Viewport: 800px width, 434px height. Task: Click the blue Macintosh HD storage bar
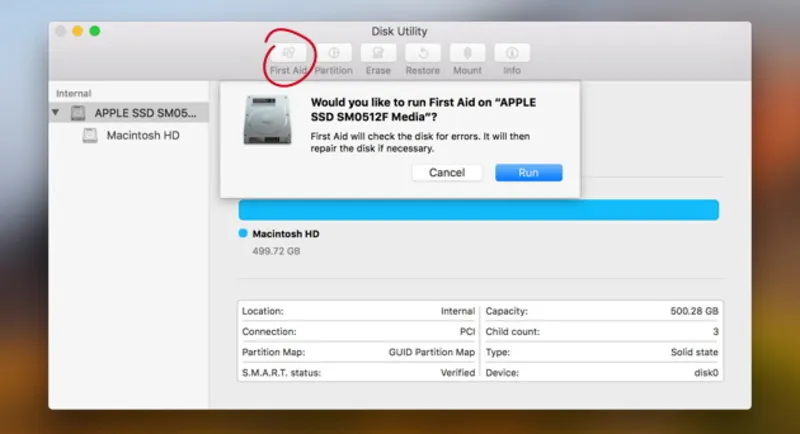point(479,210)
